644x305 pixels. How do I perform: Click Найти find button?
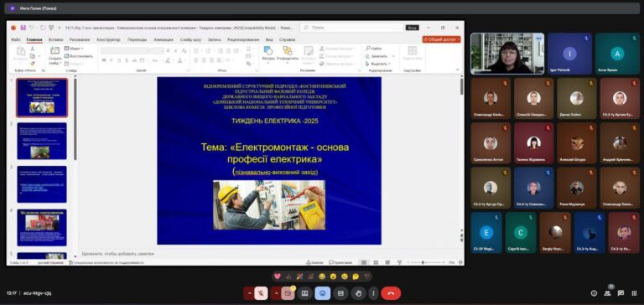point(374,49)
